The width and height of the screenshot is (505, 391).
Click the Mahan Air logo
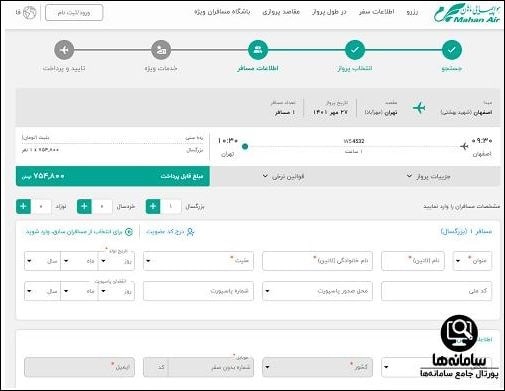point(467,13)
